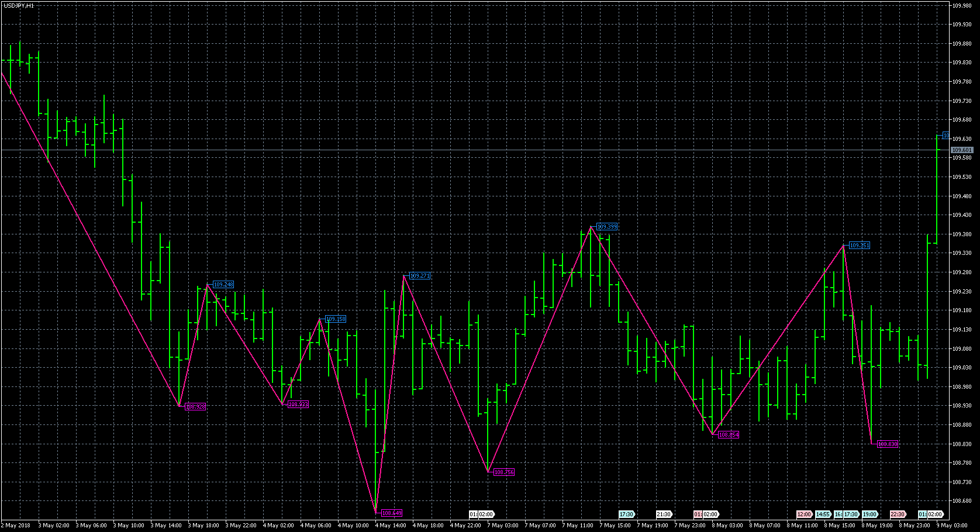The image size is (980, 532).
Task: Select the 108.854 low price label
Action: click(x=728, y=435)
